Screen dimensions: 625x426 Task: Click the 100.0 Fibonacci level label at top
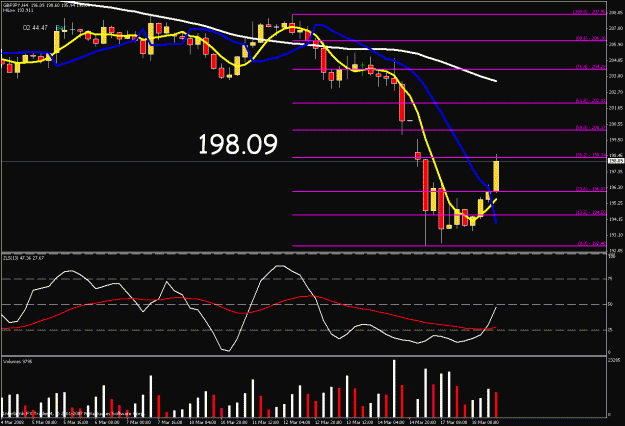click(590, 12)
